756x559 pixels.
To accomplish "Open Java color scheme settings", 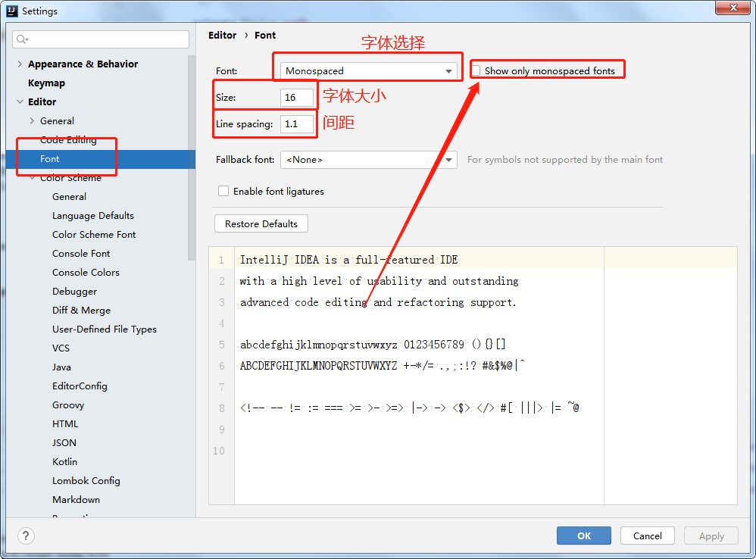I will (61, 367).
